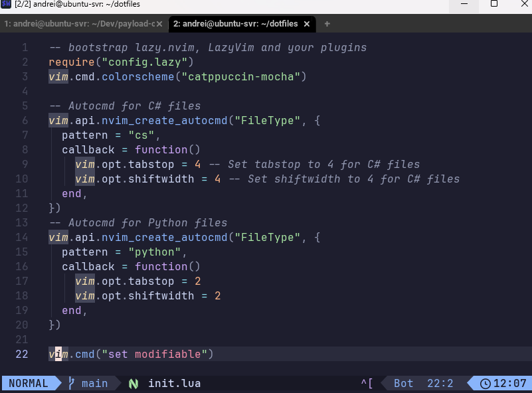
Task: Click the Neovim icon beside init.lua
Action: tap(133, 383)
